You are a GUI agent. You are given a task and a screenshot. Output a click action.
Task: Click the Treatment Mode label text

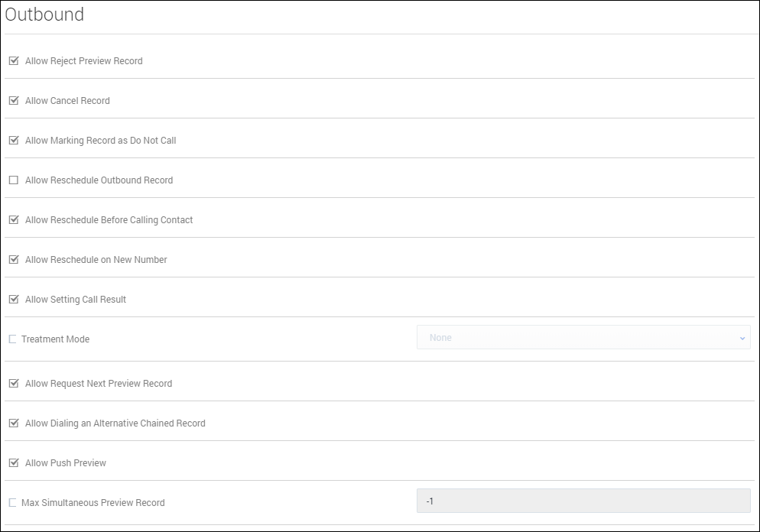[x=55, y=339]
